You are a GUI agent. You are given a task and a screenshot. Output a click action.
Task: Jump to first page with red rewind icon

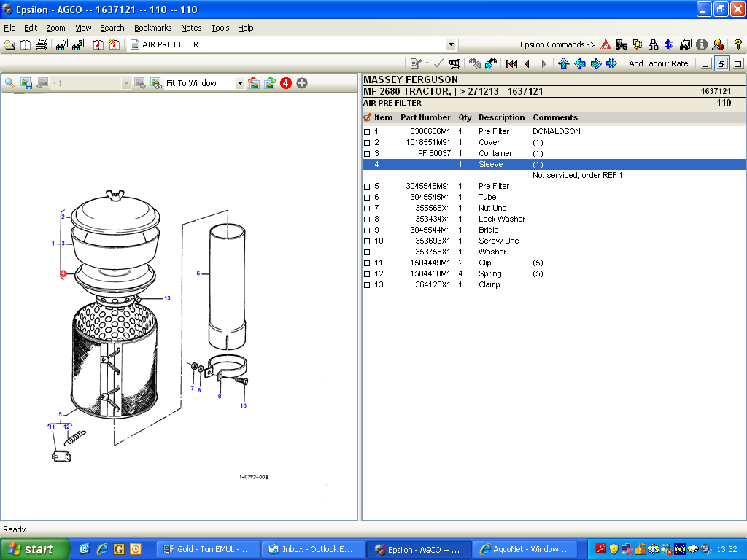[511, 64]
